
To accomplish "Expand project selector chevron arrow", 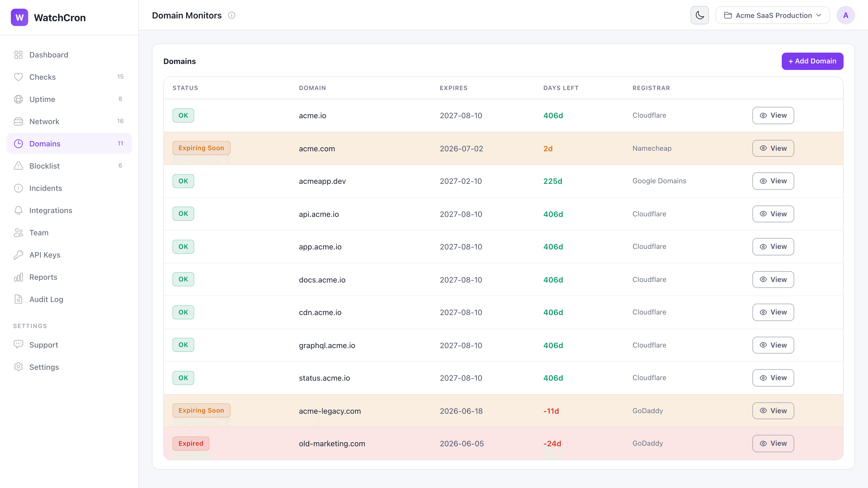I will point(818,15).
